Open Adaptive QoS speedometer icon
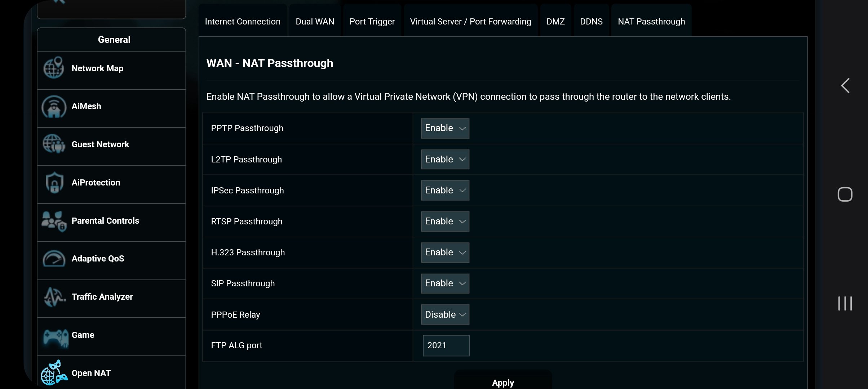The height and width of the screenshot is (389, 868). click(54, 259)
